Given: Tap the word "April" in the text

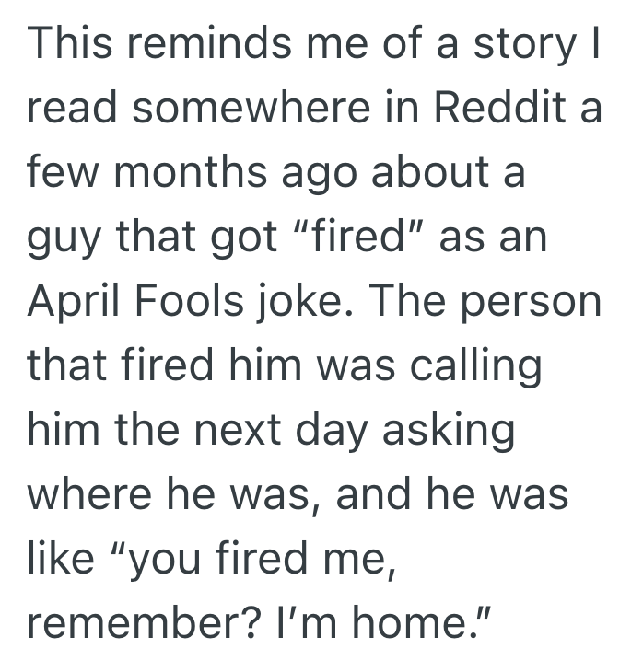Looking at the screenshot, I should (x=72, y=303).
